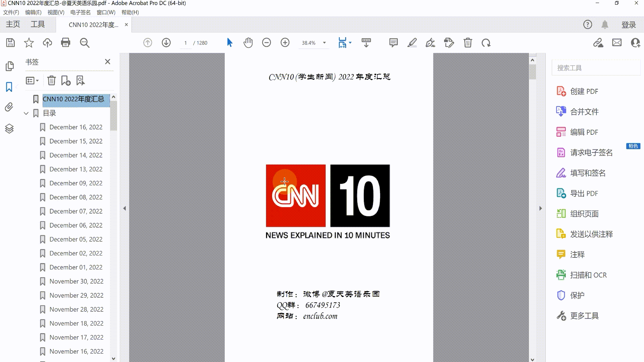
Task: Collapse right tools pane arrow
Action: 540,208
